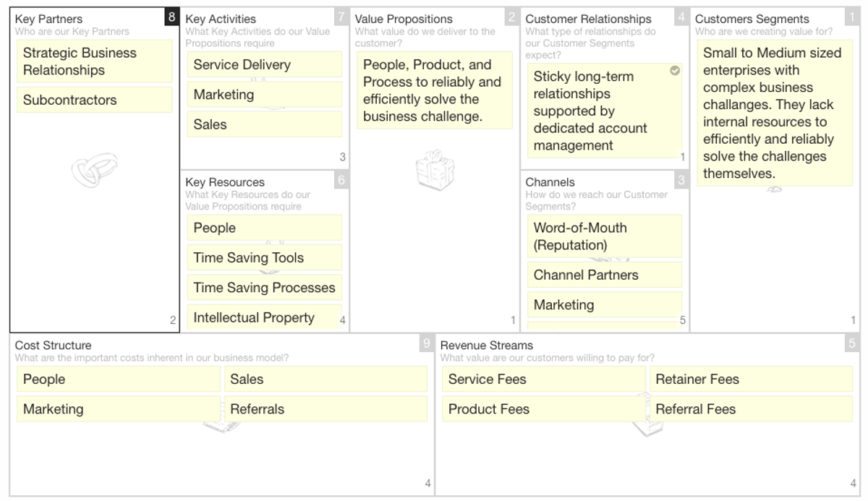Click the Channels section heading
This screenshot has width=868, height=501.
(x=550, y=182)
